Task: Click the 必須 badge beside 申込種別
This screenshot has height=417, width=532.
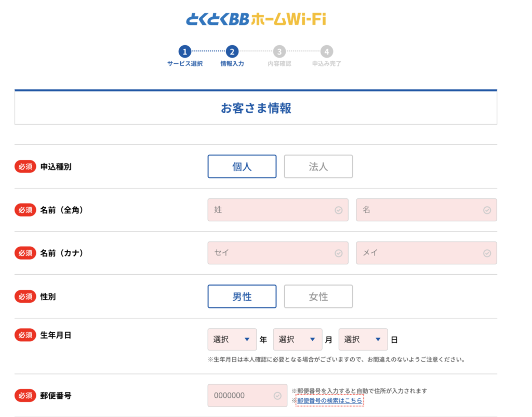Action: tap(25, 167)
